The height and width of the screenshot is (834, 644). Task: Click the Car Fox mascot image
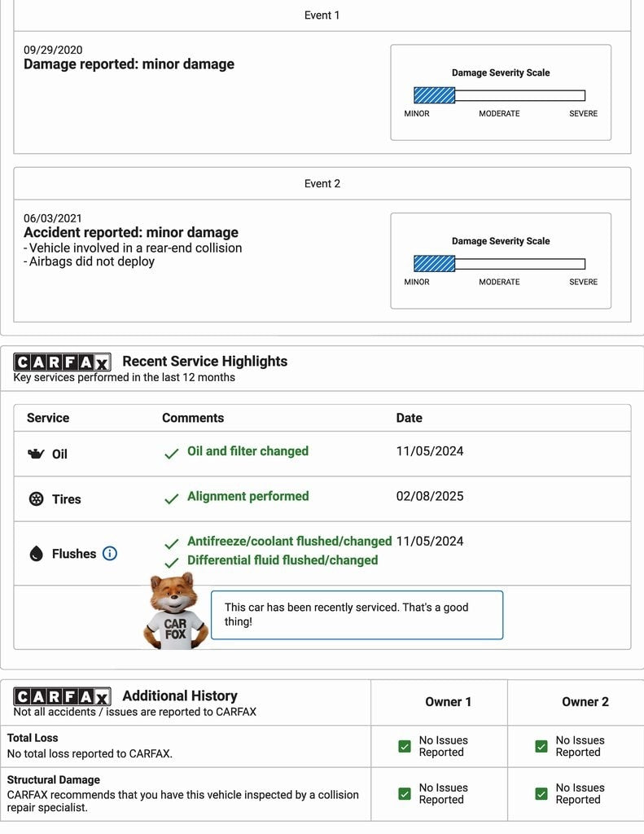click(x=176, y=612)
